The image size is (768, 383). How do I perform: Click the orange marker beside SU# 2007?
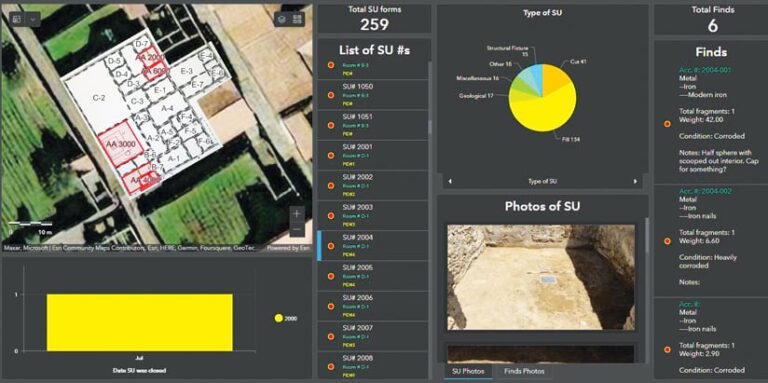pos(331,336)
